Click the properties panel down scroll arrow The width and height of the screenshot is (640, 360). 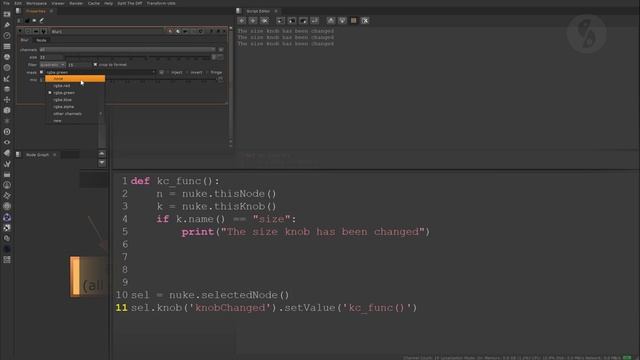[231, 145]
